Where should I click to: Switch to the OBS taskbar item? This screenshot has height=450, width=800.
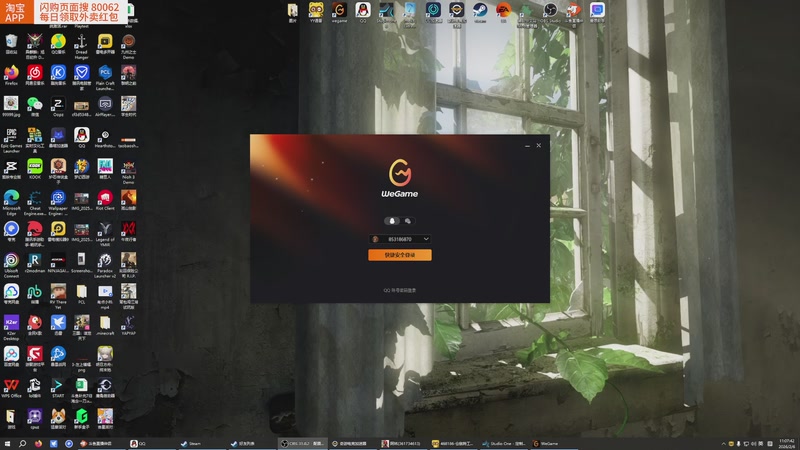click(302, 443)
